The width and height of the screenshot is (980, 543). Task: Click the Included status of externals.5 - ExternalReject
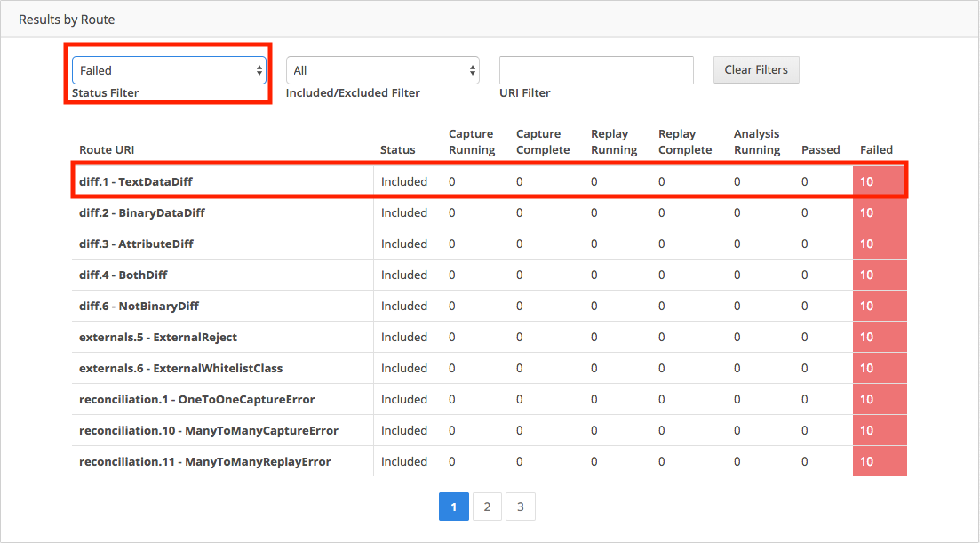click(x=404, y=338)
